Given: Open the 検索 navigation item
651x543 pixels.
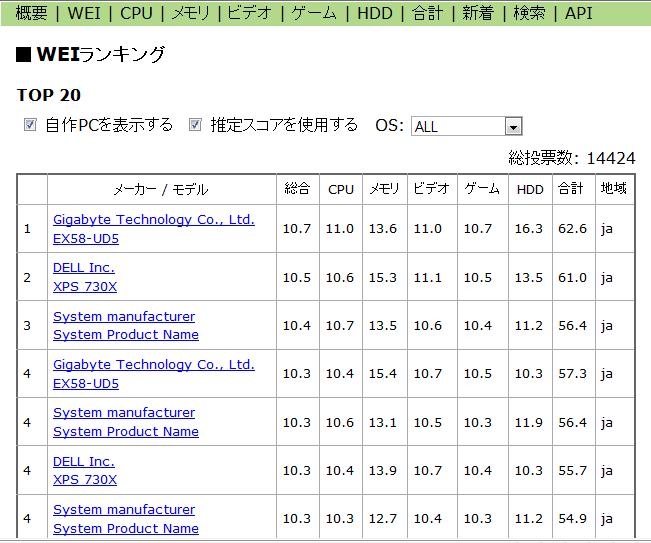Looking at the screenshot, I should [x=529, y=13].
